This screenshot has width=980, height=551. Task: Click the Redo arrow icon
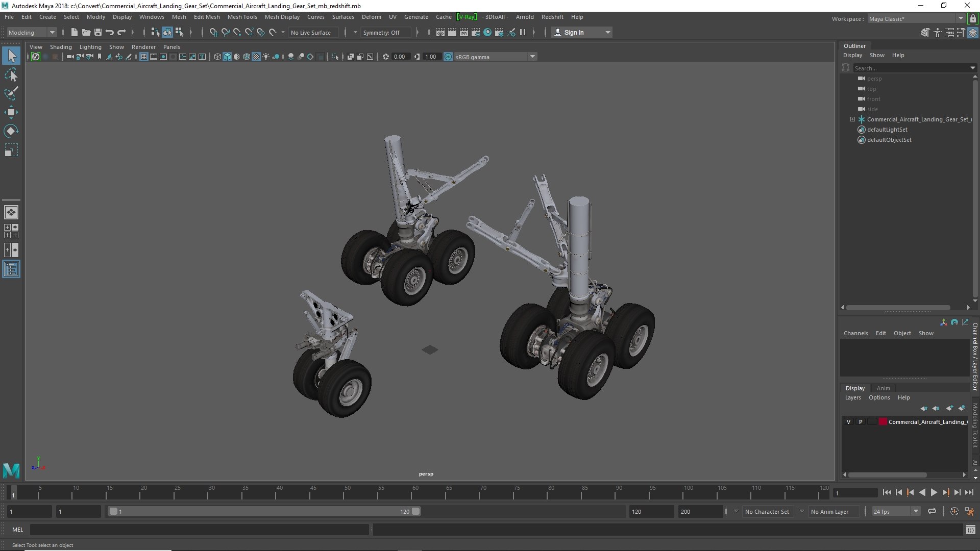tap(121, 32)
